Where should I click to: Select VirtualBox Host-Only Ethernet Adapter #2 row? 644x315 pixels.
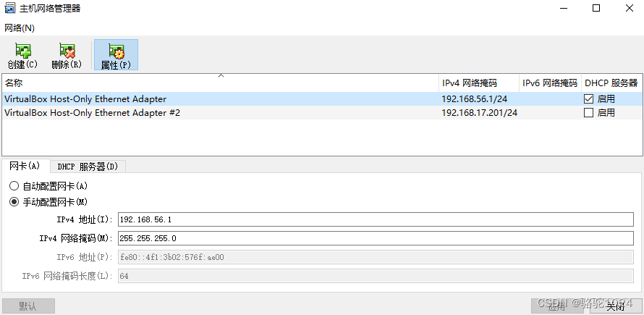[x=322, y=113]
